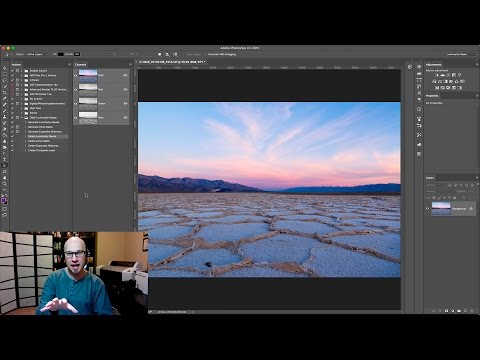
Task: Expand the Delete Luminosity Masks action steps
Action: [26, 136]
